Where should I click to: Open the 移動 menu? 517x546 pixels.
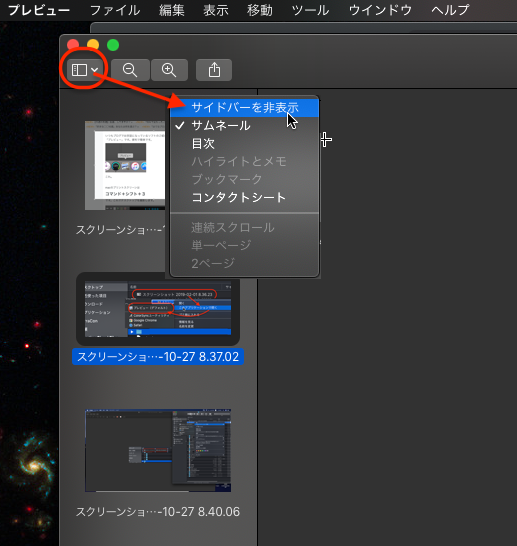click(x=260, y=10)
